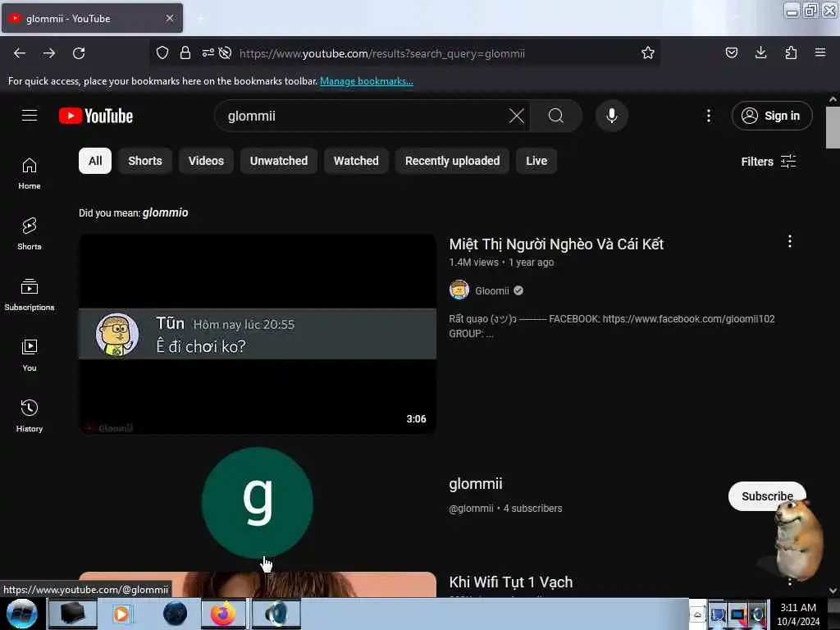The image size is (840, 630).
Task: Open YouTube settings three-dot menu
Action: (x=709, y=116)
